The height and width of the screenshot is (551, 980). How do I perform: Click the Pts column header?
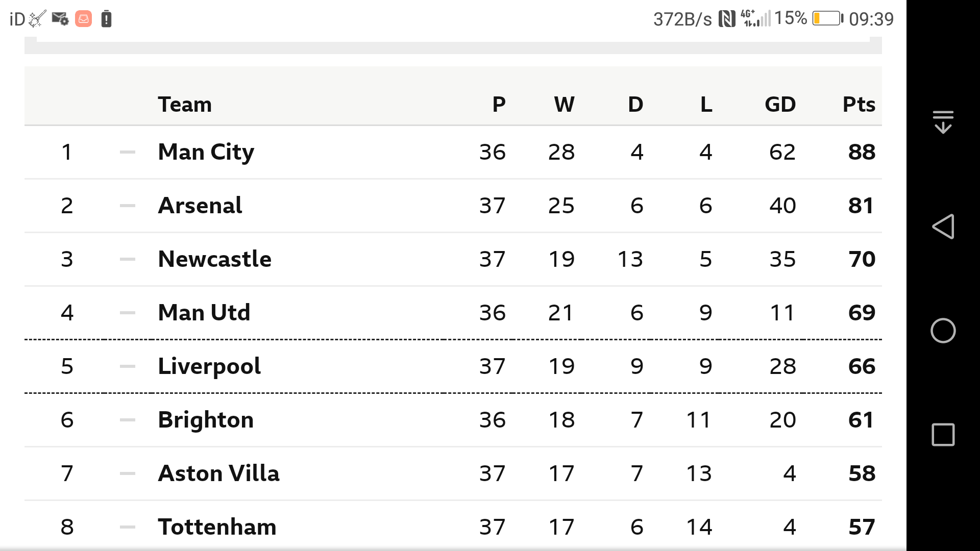pos(859,105)
